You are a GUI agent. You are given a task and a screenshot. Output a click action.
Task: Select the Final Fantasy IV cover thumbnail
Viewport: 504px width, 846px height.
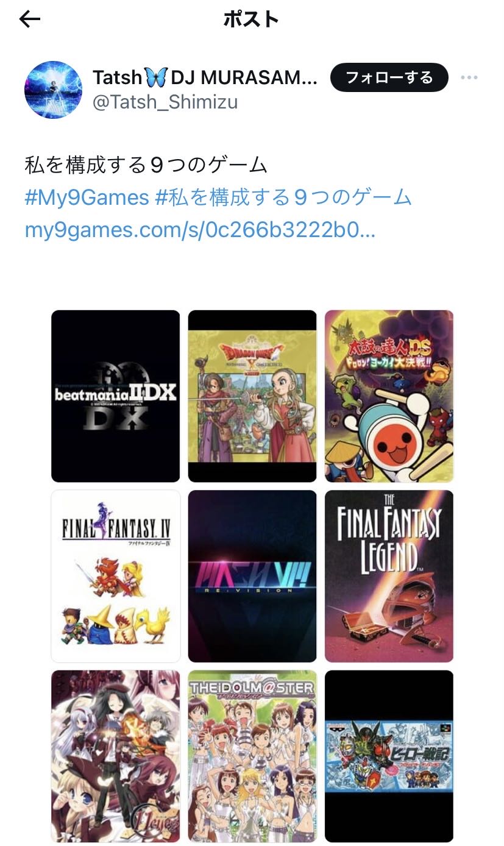pos(116,576)
